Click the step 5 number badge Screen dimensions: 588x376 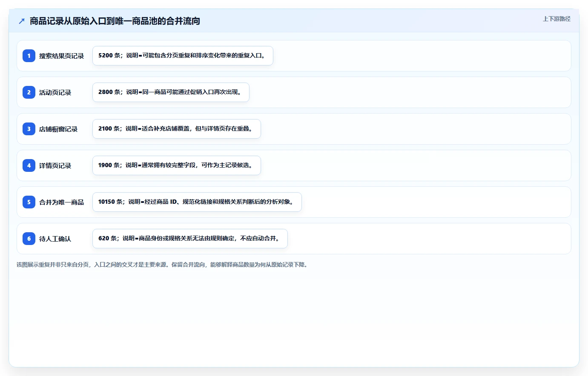pyautogui.click(x=29, y=202)
